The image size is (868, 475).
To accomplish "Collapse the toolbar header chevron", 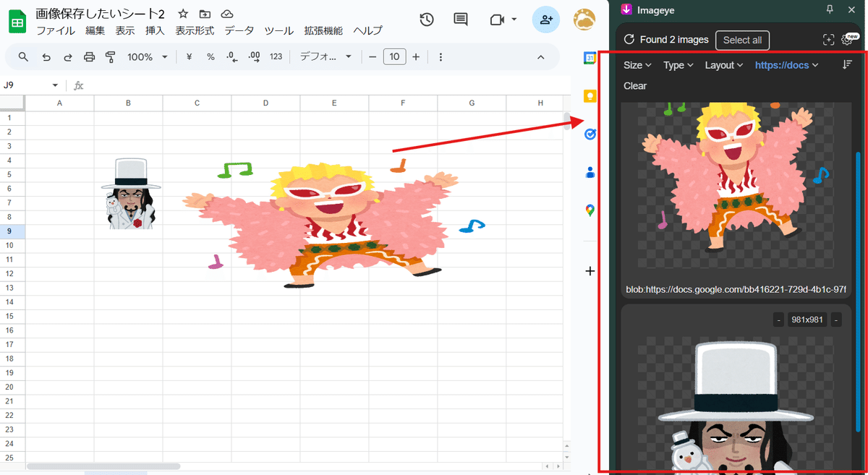I will pos(541,57).
